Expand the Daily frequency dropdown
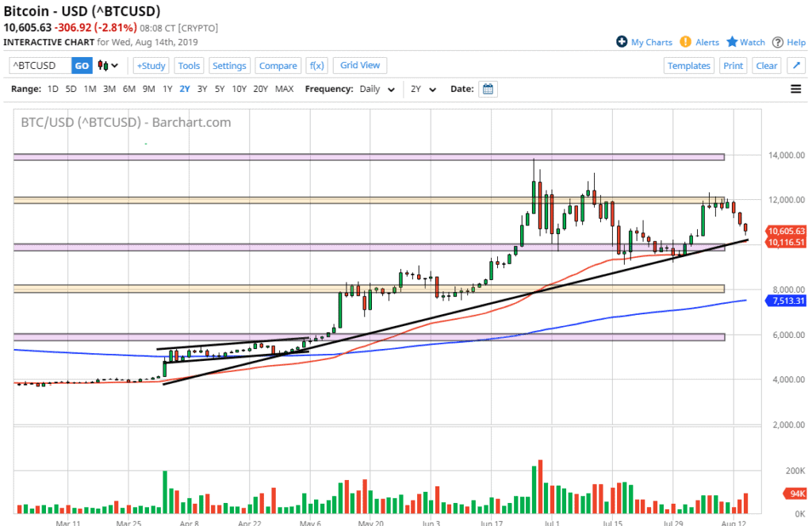 pos(377,89)
